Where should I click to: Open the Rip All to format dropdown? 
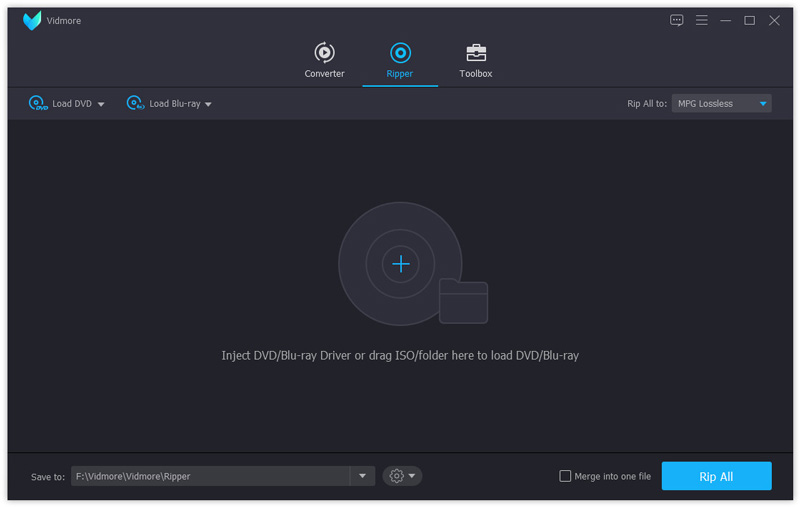point(721,103)
